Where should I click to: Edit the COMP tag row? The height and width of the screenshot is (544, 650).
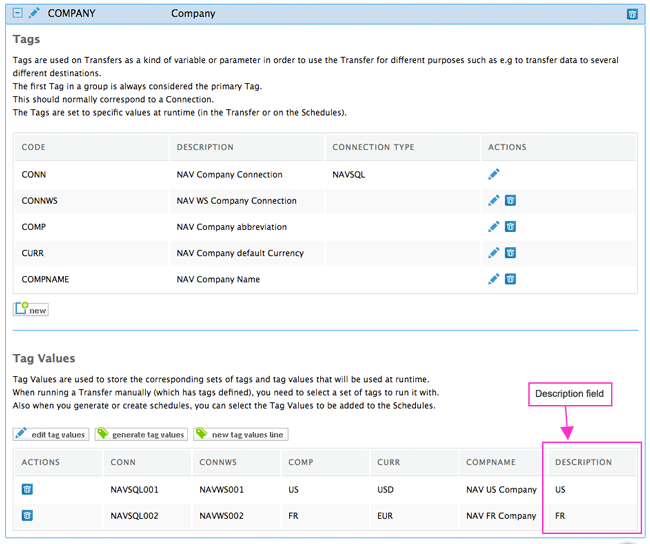[494, 227]
